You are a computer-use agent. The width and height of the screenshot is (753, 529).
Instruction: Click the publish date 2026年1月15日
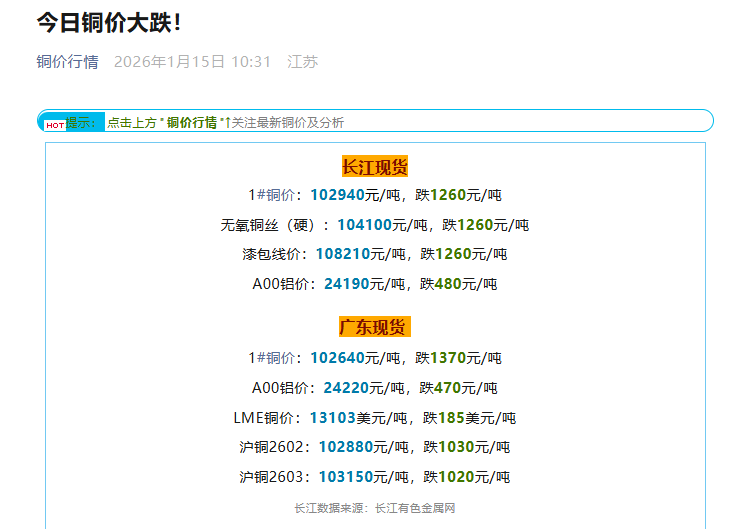coord(169,62)
